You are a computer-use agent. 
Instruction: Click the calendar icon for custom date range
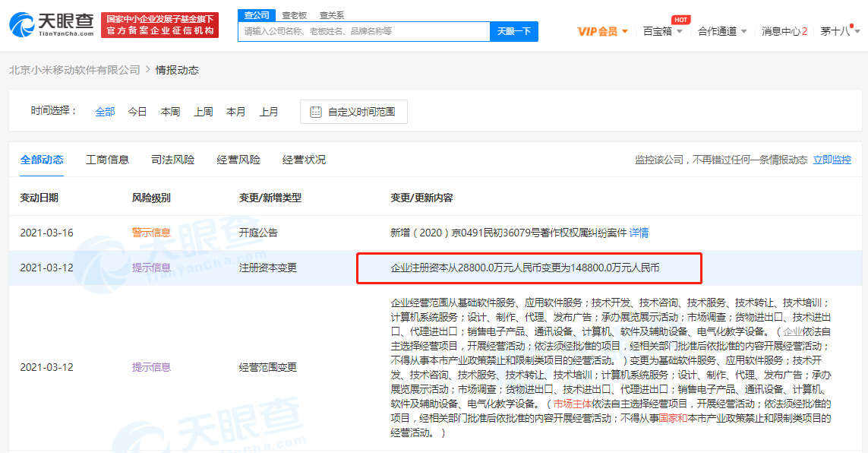(316, 112)
